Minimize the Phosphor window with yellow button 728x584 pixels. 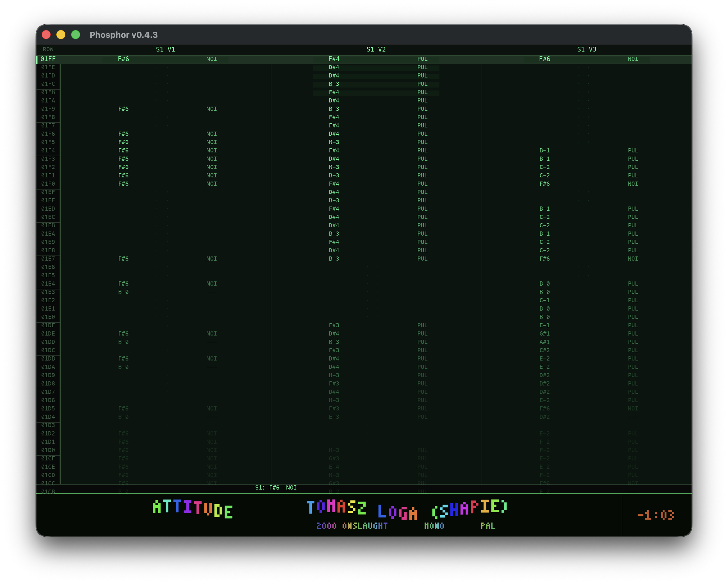tap(61, 35)
